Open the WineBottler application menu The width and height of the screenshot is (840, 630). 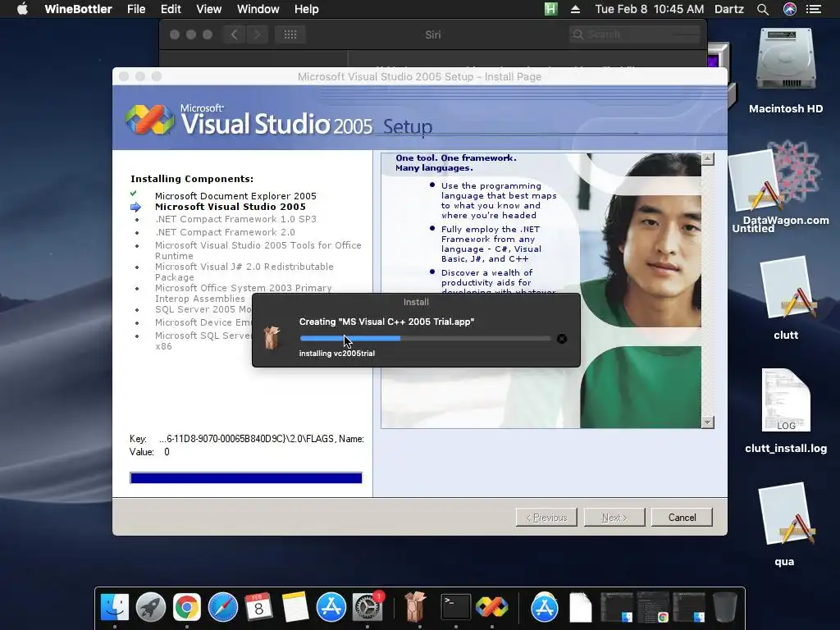click(78, 9)
